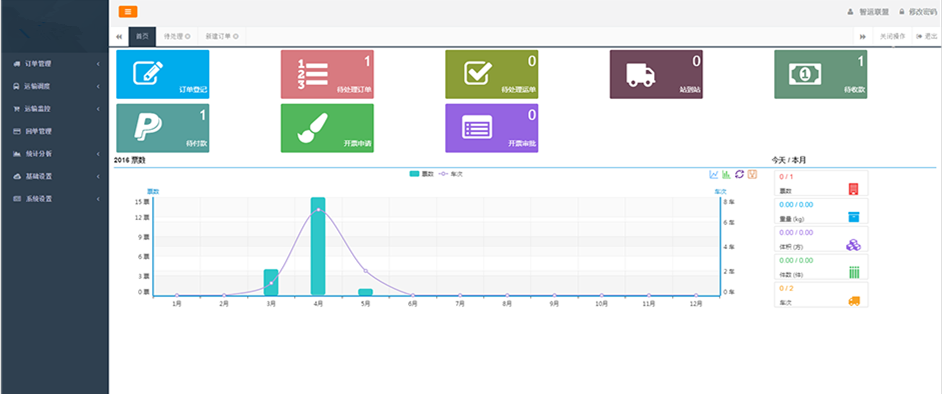Viewport: 942px width, 394px height.
Task: Expand the 运输调度 sidebar menu arrow
Action: [98, 86]
